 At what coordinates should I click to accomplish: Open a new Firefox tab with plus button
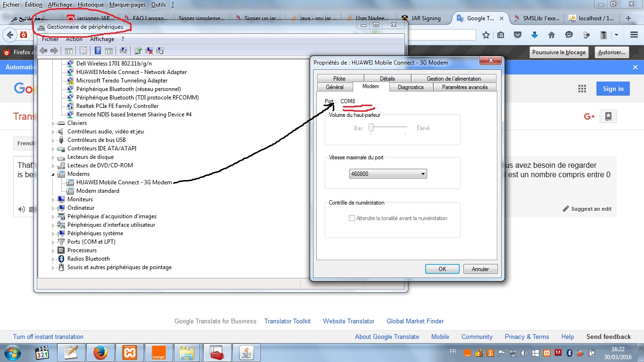(x=628, y=18)
